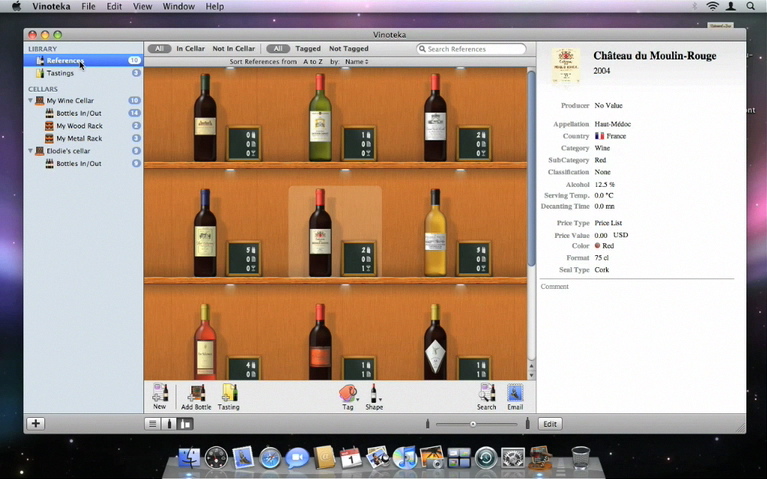The width and height of the screenshot is (767, 479).
Task: Open the A to Z sort order dropdown
Action: click(x=313, y=62)
